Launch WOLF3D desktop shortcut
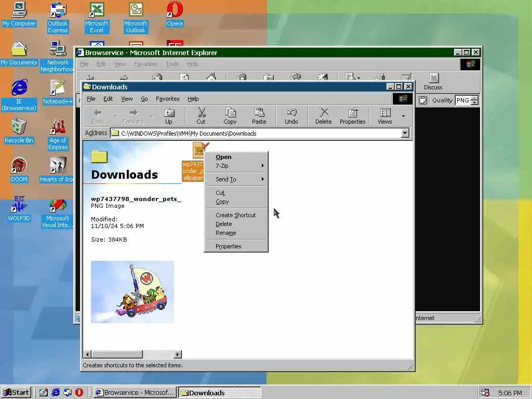 pos(19,209)
